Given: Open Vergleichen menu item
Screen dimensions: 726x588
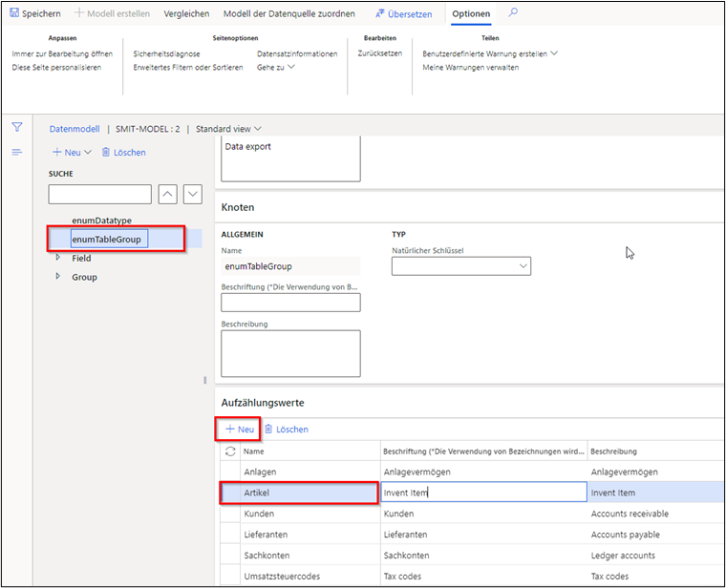Looking at the screenshot, I should coord(186,14).
